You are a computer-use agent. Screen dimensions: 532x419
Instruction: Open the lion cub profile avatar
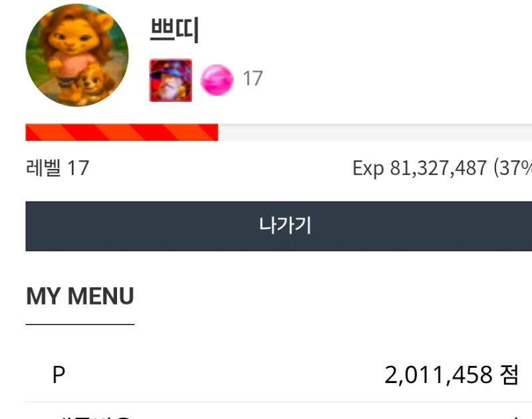(x=77, y=55)
